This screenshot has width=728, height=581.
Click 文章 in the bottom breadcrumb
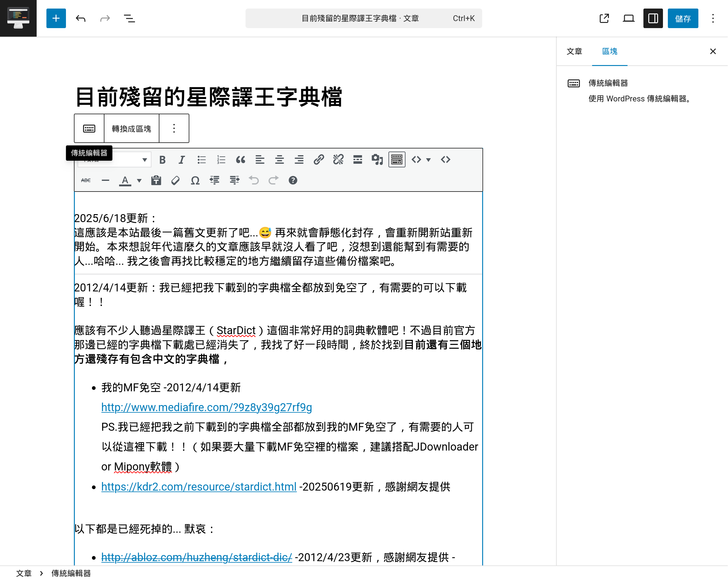(24, 573)
